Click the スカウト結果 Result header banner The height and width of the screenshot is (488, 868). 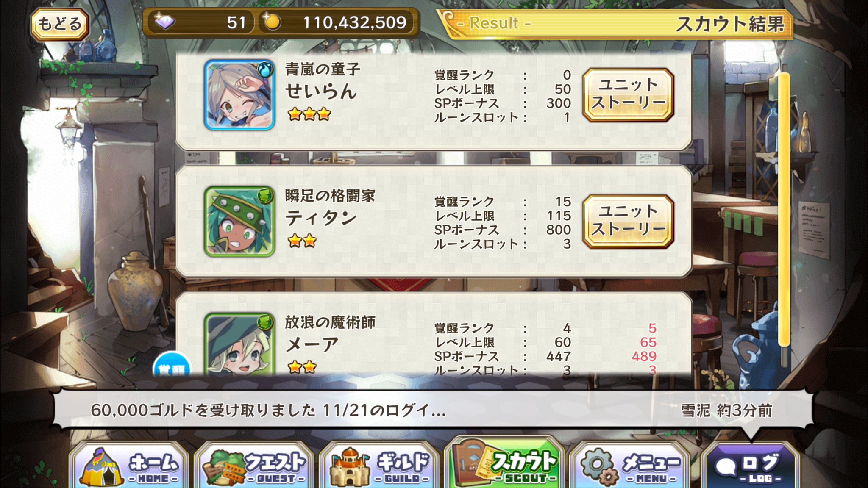615,24
